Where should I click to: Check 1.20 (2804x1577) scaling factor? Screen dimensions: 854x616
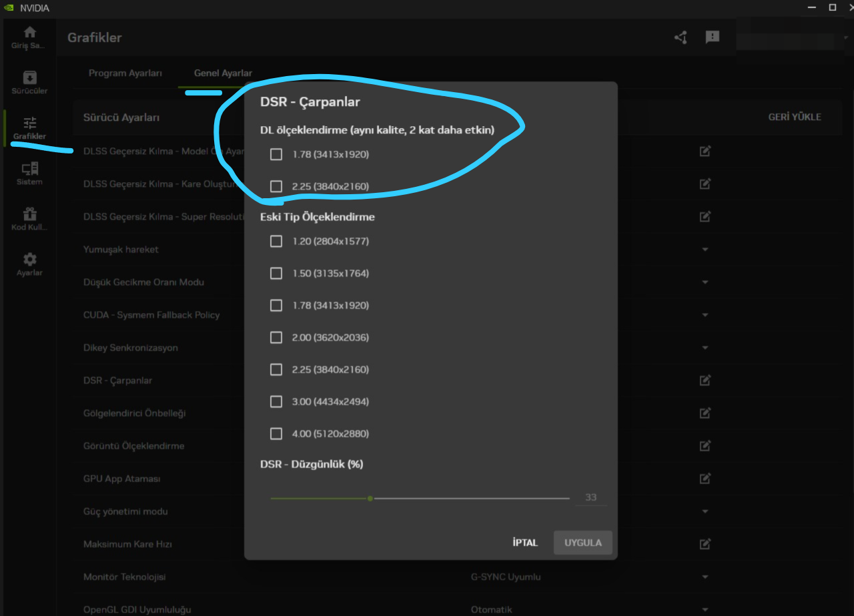(x=276, y=241)
